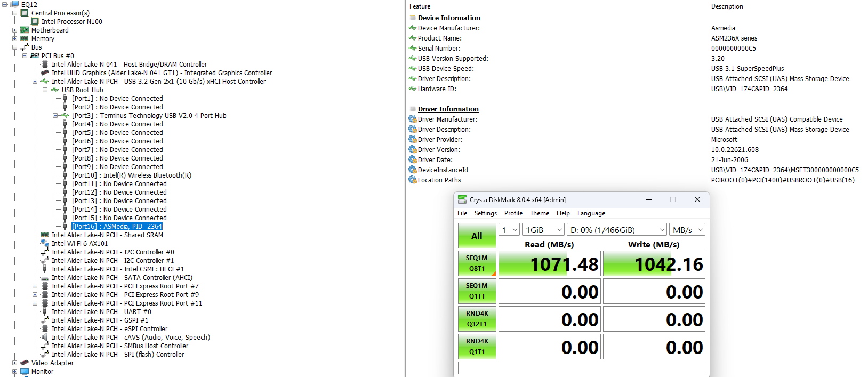
Task: Expand the Motherboard node
Action: tap(15, 30)
